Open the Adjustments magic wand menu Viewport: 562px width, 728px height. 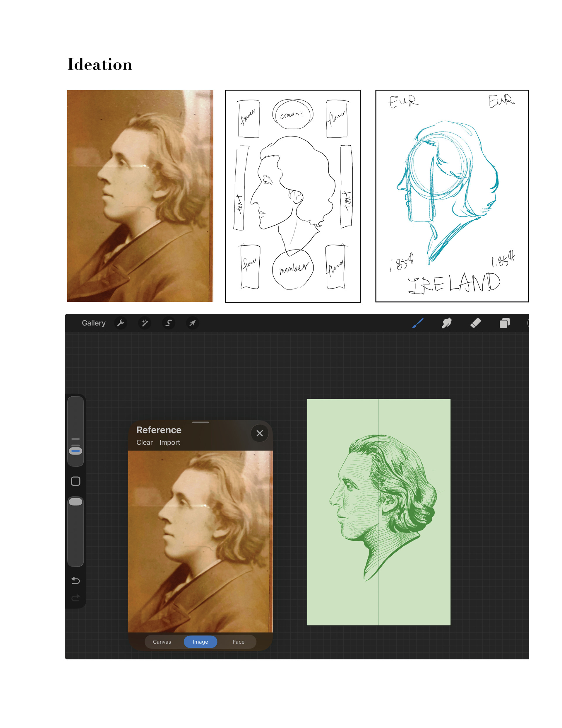(145, 323)
